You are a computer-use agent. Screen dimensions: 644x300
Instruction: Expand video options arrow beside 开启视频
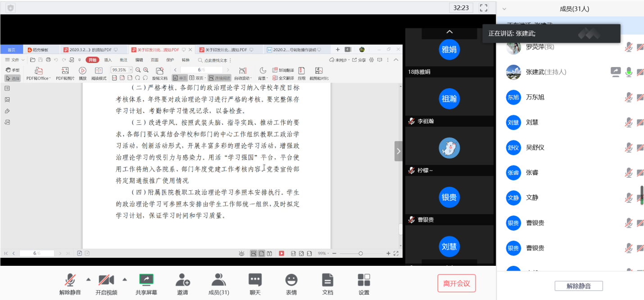pyautogui.click(x=125, y=279)
